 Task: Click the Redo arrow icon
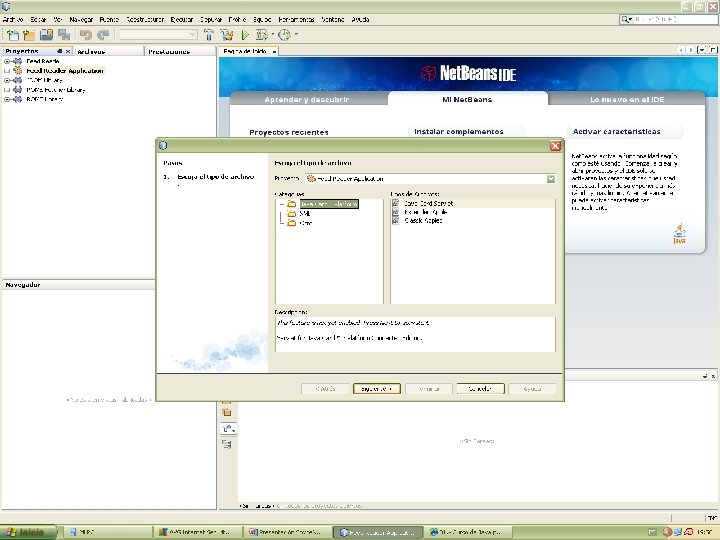click(103, 34)
